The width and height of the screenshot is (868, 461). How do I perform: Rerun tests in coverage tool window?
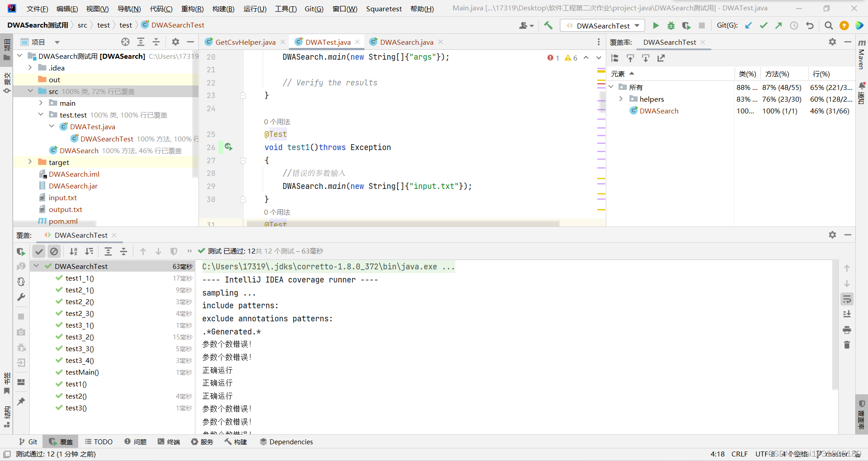pyautogui.click(x=21, y=252)
